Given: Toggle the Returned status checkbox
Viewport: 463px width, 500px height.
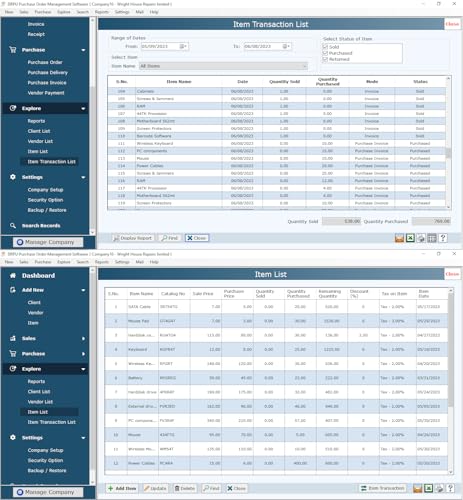Looking at the screenshot, I should [x=325, y=59].
